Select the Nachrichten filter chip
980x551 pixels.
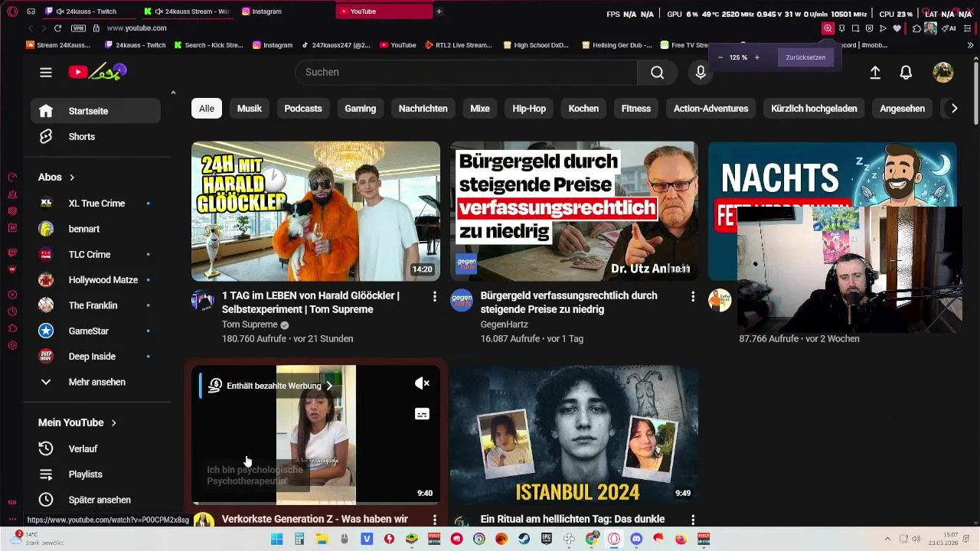[x=423, y=109]
